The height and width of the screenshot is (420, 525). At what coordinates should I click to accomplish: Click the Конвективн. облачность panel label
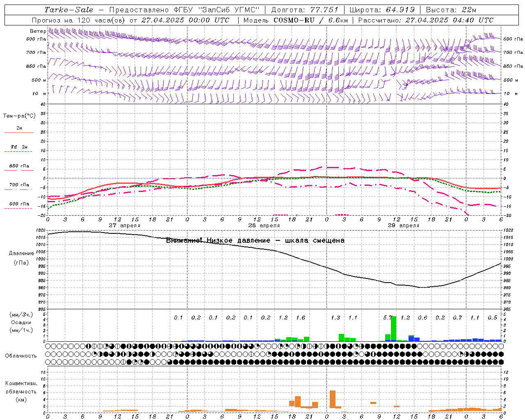click(x=21, y=388)
